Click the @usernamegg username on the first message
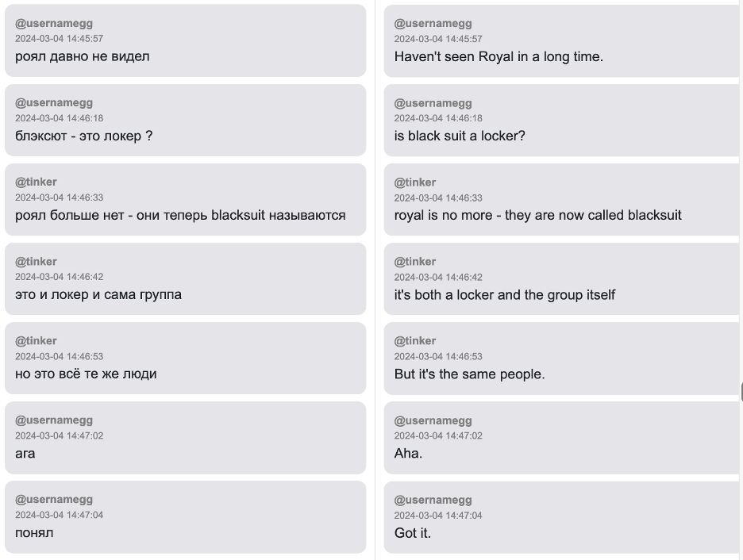The width and height of the screenshot is (743, 560). (52, 23)
